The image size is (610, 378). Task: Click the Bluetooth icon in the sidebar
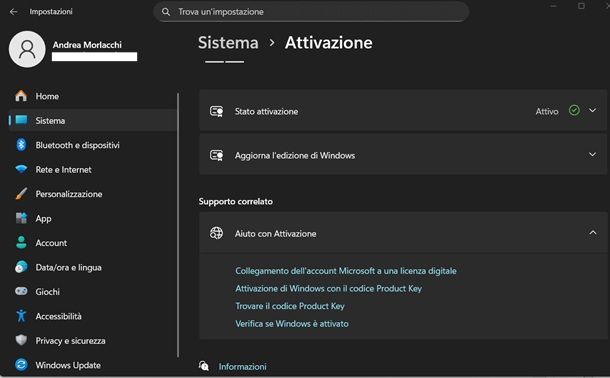coord(21,145)
